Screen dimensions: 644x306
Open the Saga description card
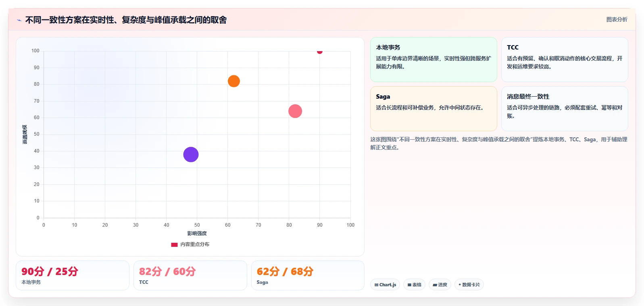tap(434, 109)
